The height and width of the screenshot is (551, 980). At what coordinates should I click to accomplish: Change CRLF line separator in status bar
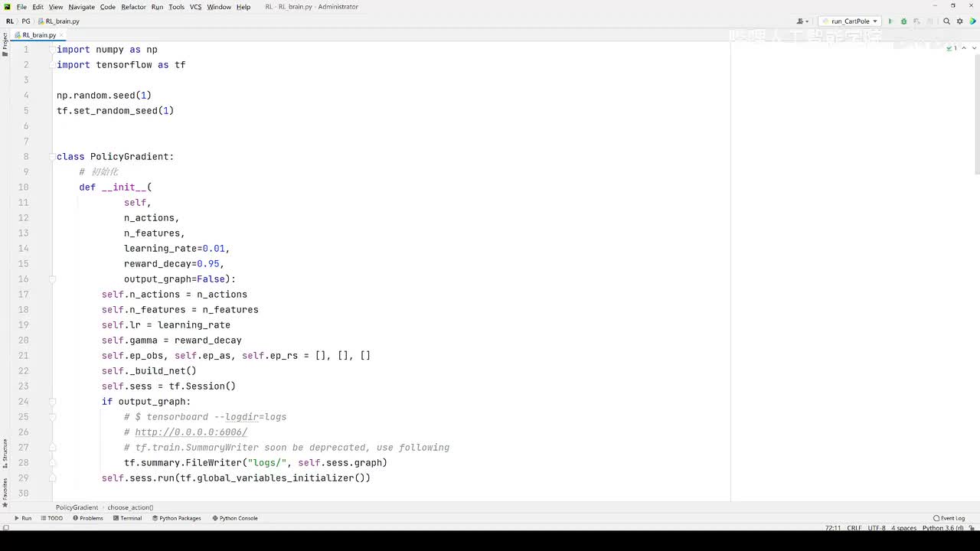854,528
